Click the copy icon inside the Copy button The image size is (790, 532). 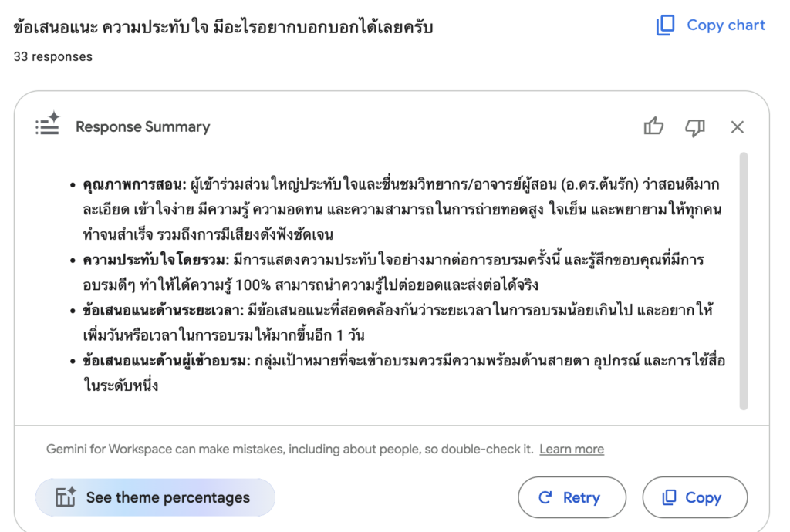click(x=668, y=497)
